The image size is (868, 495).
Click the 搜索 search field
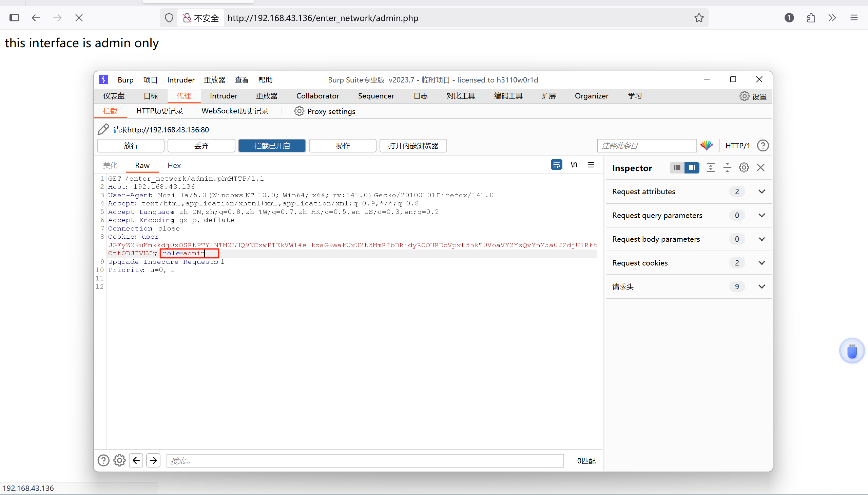[365, 460]
